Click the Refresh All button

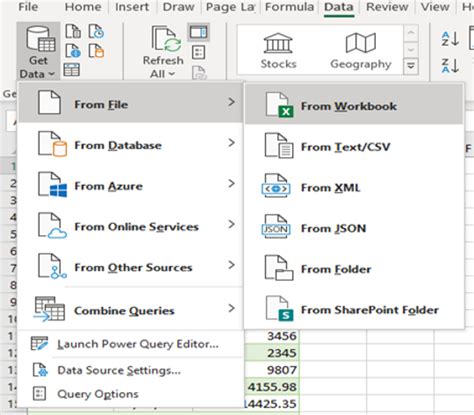tap(163, 52)
